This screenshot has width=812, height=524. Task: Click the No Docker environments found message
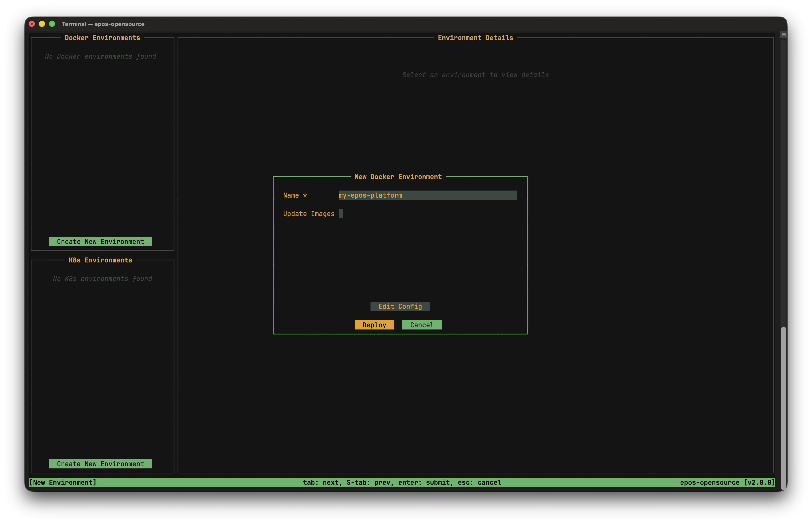100,56
